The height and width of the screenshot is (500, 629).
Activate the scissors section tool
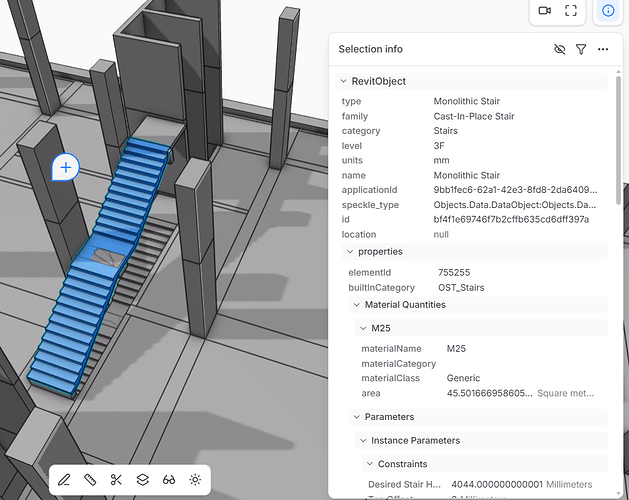pos(116,480)
